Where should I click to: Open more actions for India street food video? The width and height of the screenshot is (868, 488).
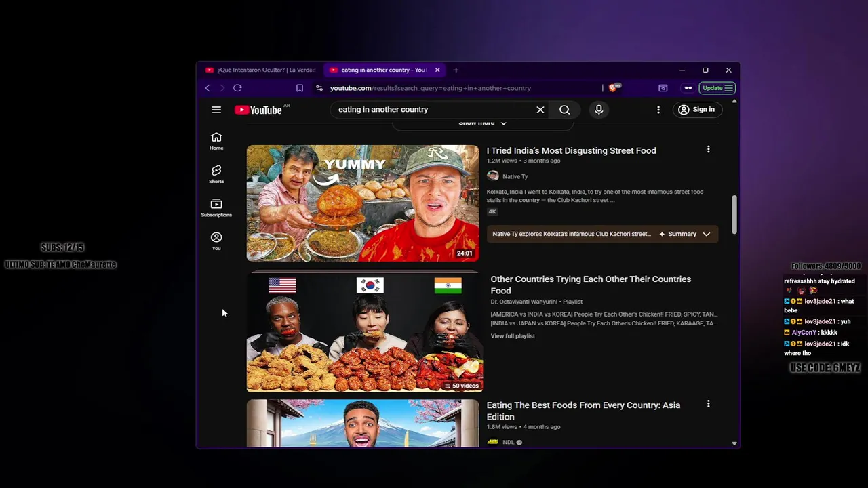pos(709,149)
